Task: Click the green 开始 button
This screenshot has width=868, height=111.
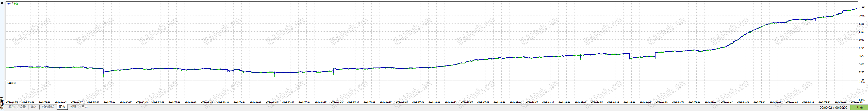Action: point(860,108)
